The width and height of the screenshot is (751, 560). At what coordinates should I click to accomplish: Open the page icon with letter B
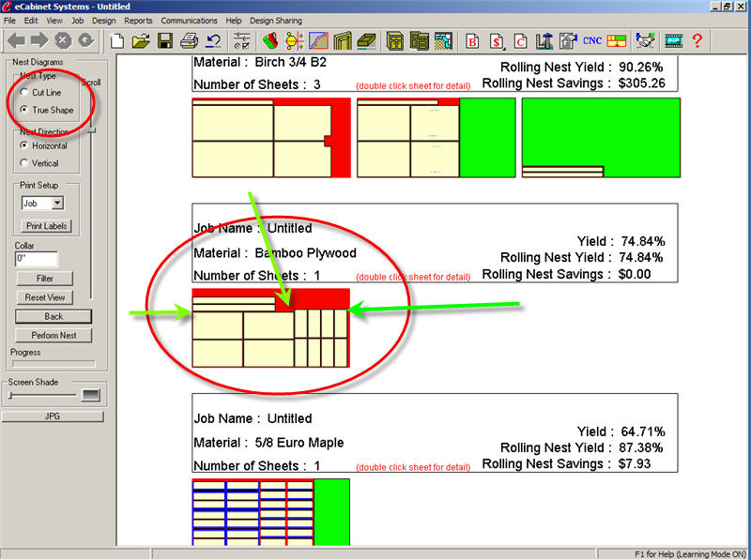click(472, 41)
